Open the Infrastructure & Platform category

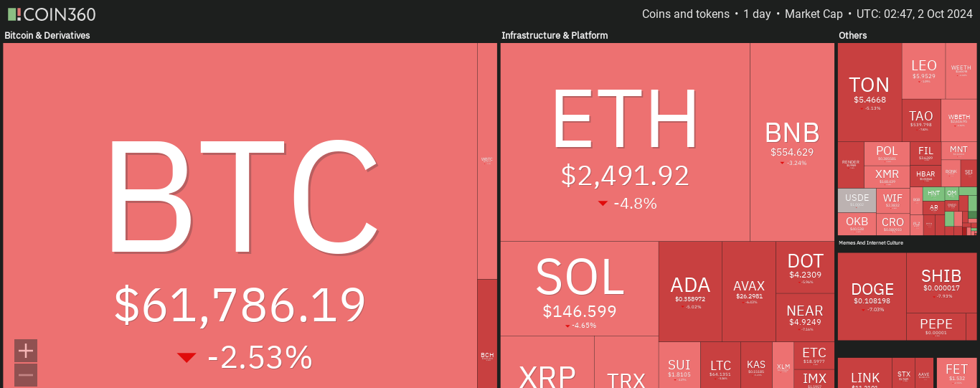point(555,35)
